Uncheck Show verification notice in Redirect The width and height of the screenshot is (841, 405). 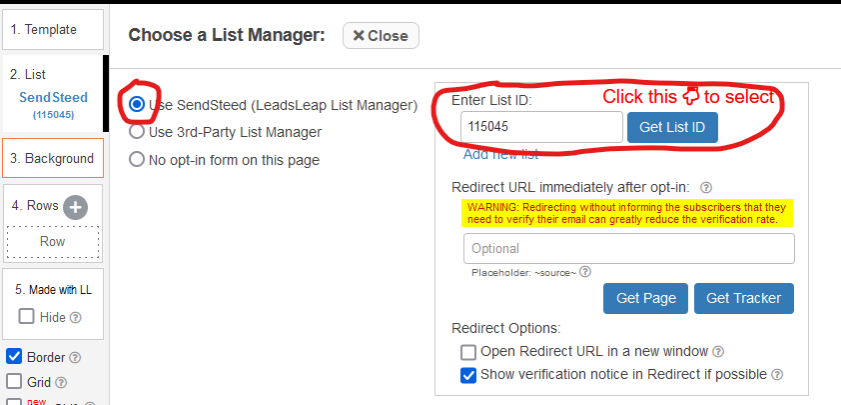pos(468,375)
